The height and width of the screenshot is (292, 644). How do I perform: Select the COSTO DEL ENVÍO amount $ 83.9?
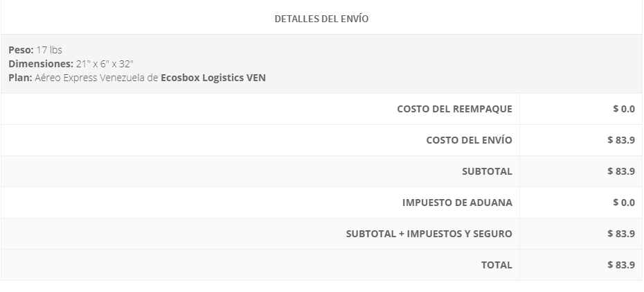pos(620,140)
